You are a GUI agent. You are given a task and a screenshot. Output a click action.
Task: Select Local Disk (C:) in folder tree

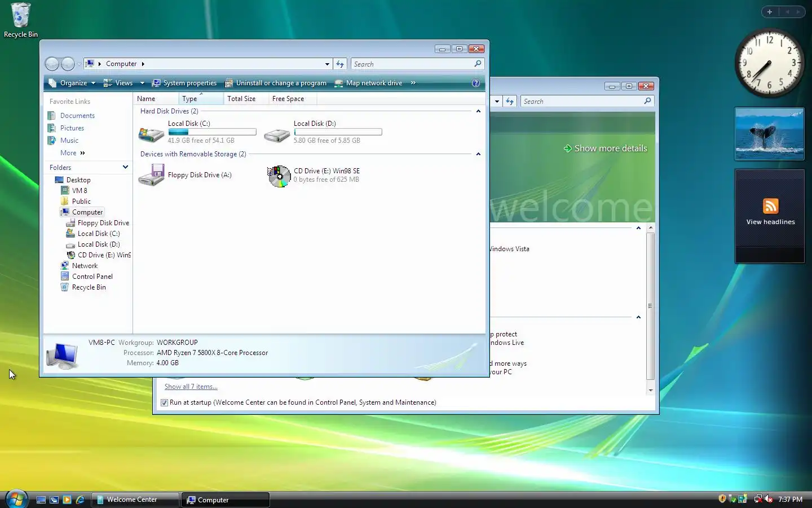point(99,234)
